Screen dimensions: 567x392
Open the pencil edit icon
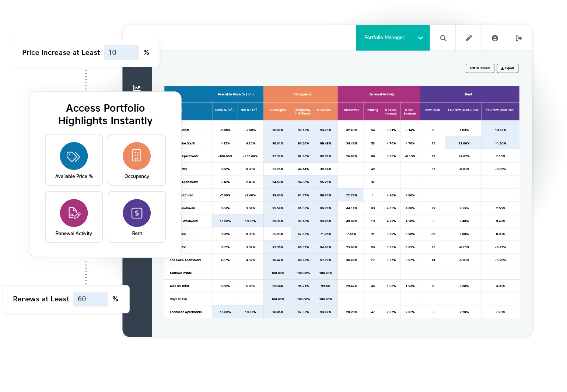(x=469, y=38)
